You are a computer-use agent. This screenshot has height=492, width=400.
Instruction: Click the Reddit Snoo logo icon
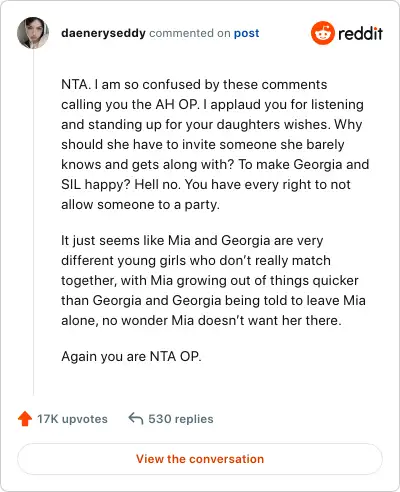point(322,33)
